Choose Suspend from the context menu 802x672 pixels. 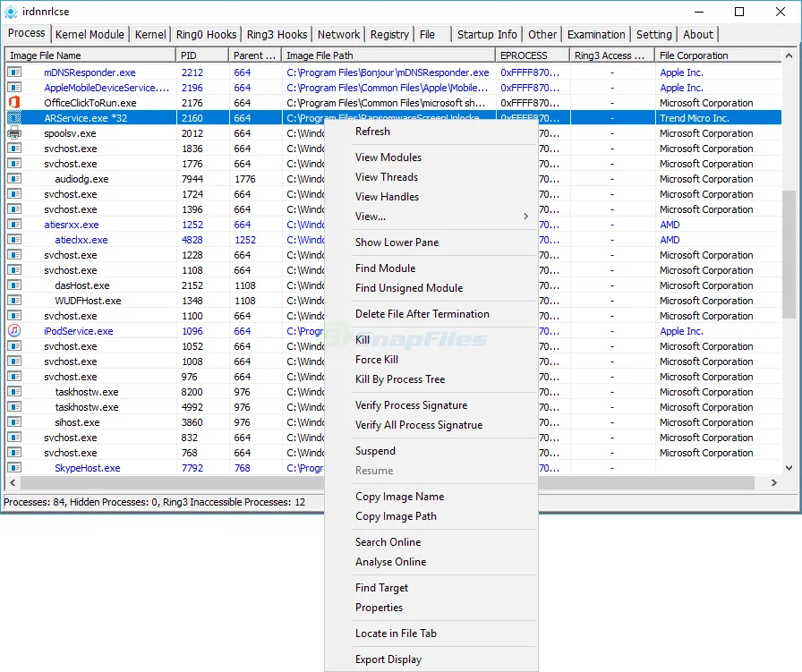coord(431,451)
